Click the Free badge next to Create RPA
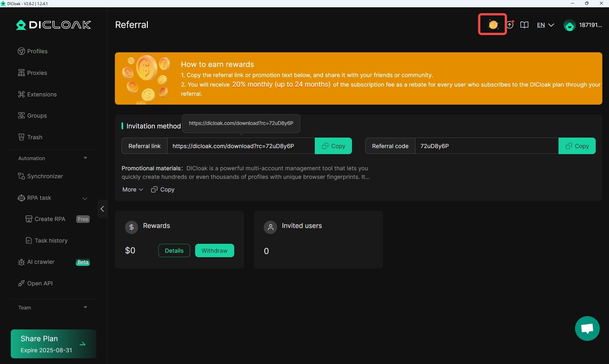609x364 pixels. [83, 219]
